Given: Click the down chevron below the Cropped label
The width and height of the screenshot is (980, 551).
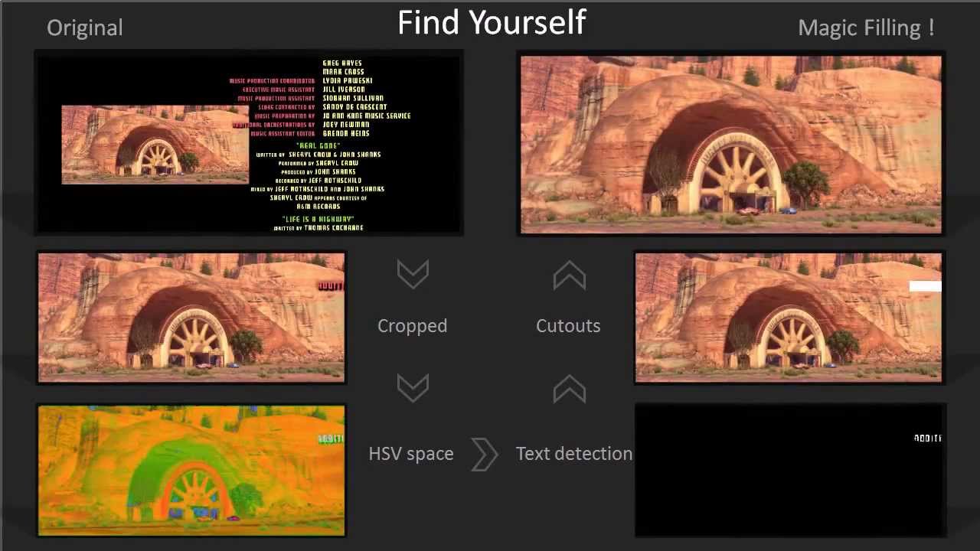Looking at the screenshot, I should [413, 388].
